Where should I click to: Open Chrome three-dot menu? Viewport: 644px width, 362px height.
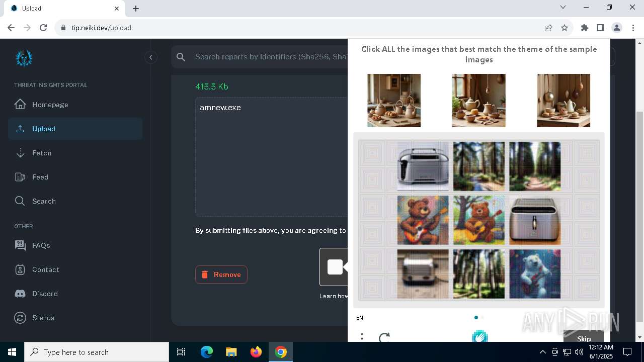tap(633, 28)
